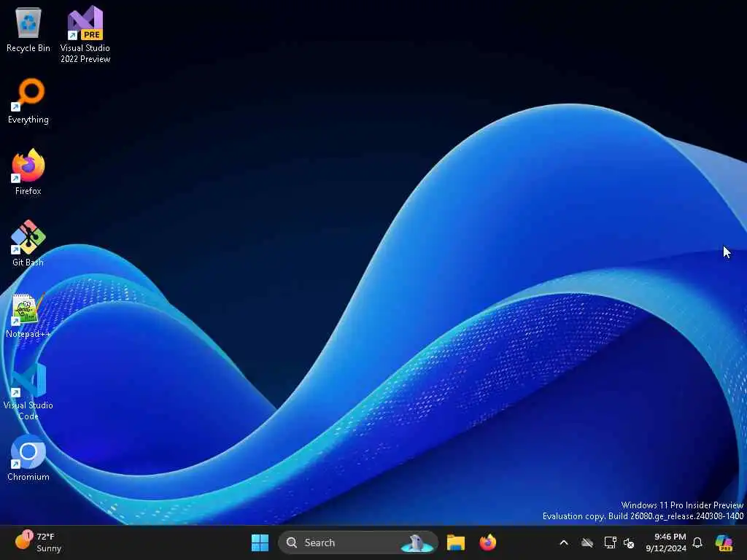Open the network status tray icon
Viewport: 747px width, 560px height.
pyautogui.click(x=610, y=542)
